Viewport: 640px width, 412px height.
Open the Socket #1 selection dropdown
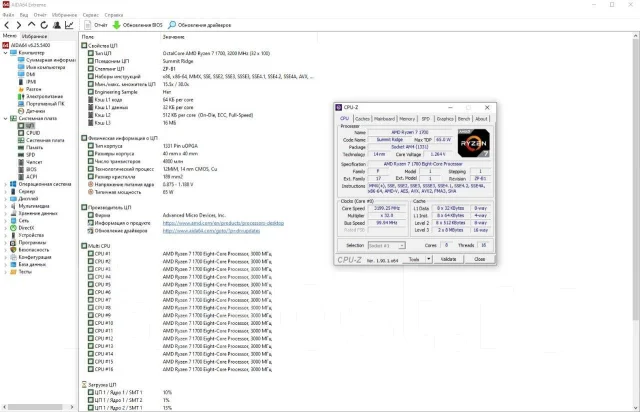387,245
